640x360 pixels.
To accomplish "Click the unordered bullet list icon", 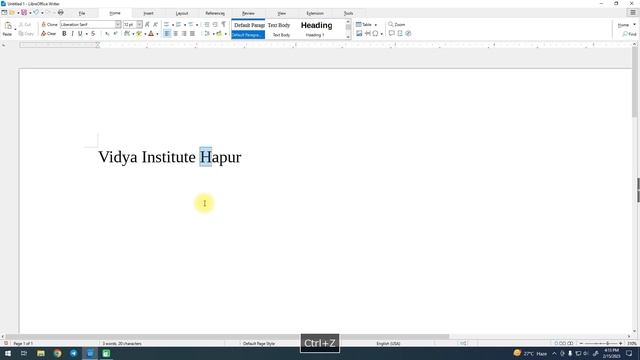I will [167, 25].
